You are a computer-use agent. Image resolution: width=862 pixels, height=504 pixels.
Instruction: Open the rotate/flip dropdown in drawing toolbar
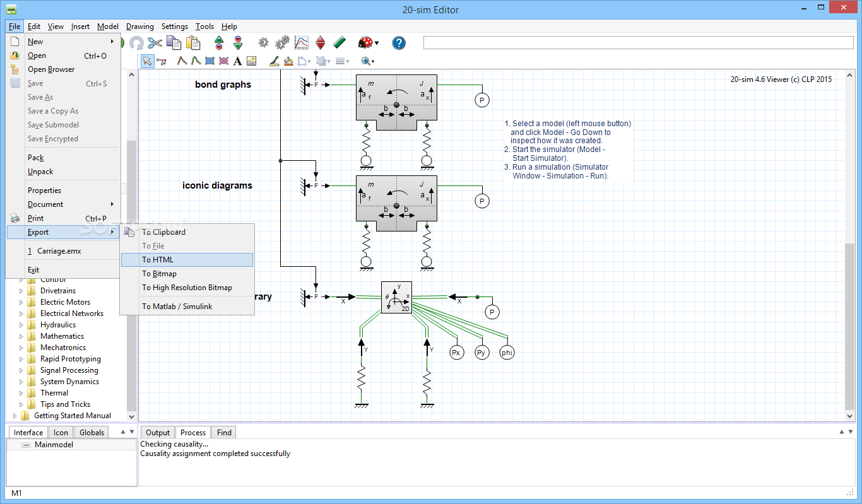coord(309,61)
